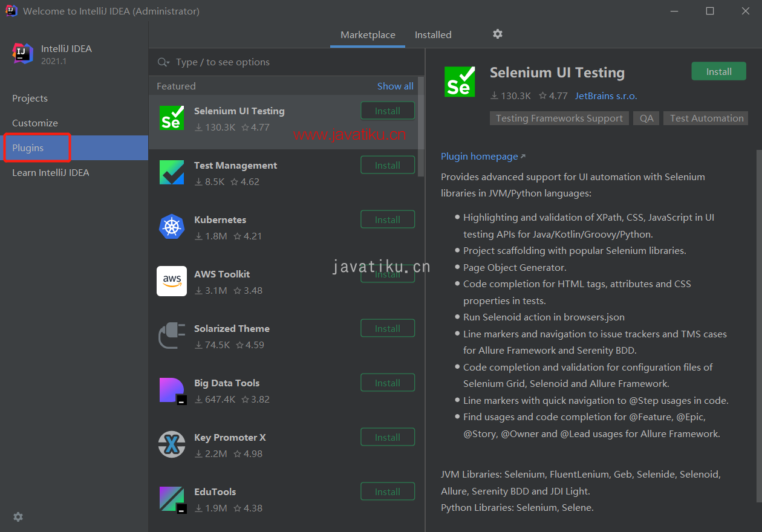This screenshot has height=532, width=762.
Task: Select the Key Promoter X plugin name
Action: coord(230,437)
